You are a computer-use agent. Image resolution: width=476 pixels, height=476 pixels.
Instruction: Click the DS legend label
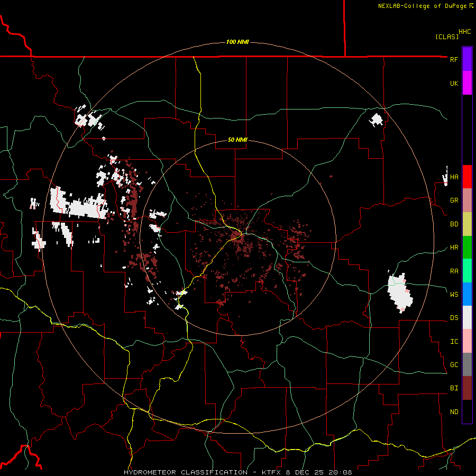point(454,318)
